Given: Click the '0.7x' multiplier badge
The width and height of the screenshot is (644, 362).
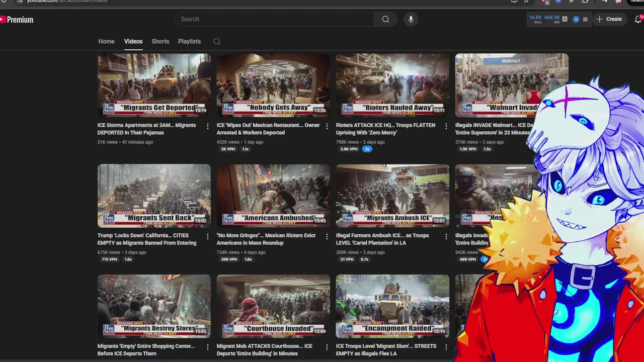Looking at the screenshot, I should pyautogui.click(x=365, y=259).
